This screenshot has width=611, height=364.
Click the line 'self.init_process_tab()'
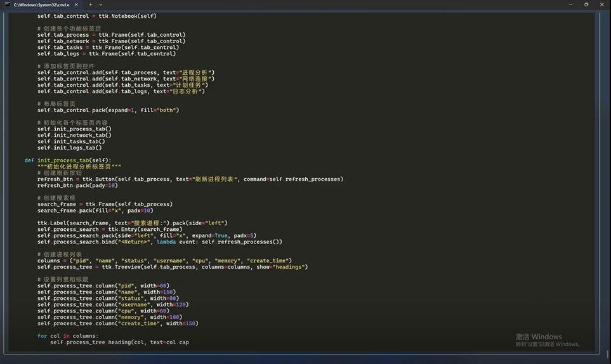click(x=74, y=129)
